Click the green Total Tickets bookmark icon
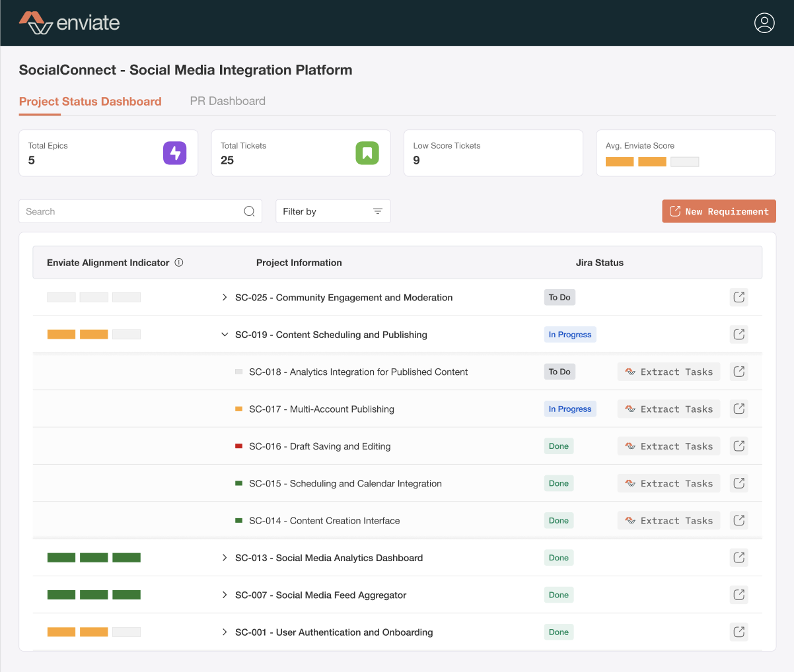This screenshot has width=794, height=672. (x=367, y=153)
